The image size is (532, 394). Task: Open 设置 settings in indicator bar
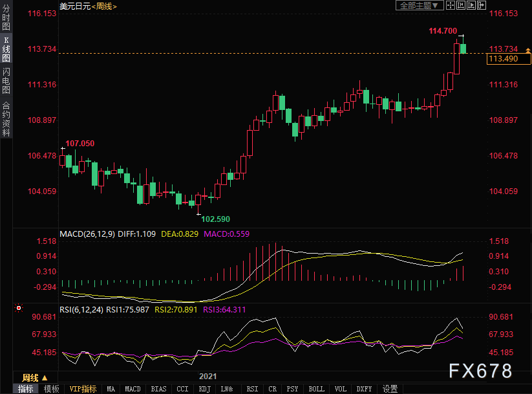pos(390,389)
